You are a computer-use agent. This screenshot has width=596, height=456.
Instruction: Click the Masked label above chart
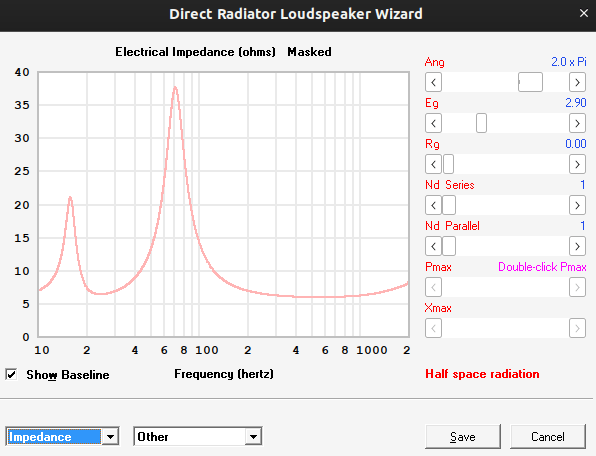click(309, 52)
